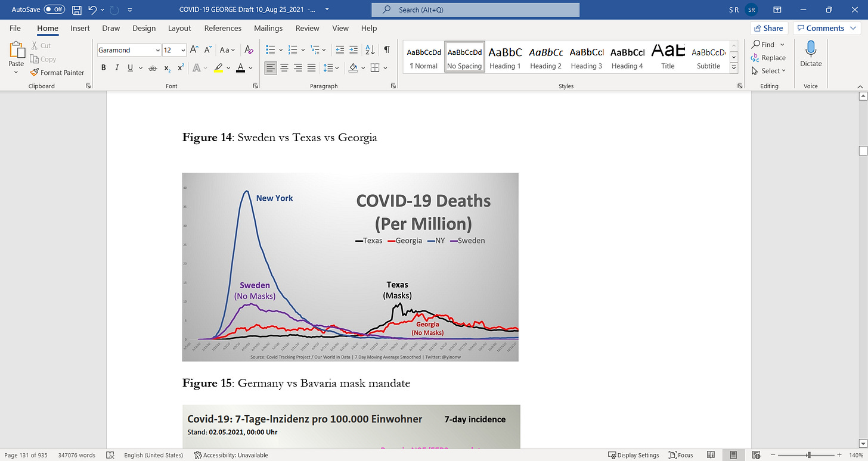Show paragraph marks with pilcrow icon
This screenshot has width=868, height=461.
387,50
